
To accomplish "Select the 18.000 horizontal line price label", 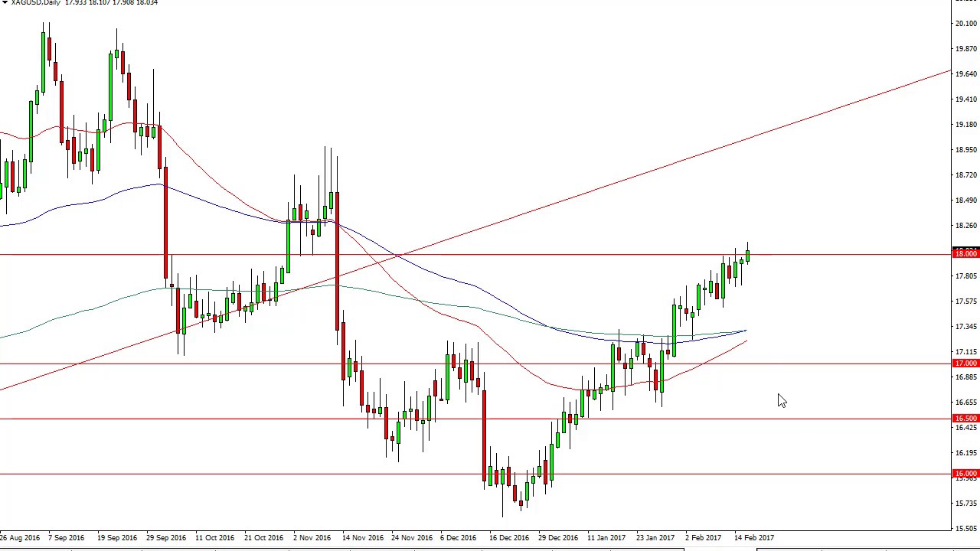I will coord(965,253).
